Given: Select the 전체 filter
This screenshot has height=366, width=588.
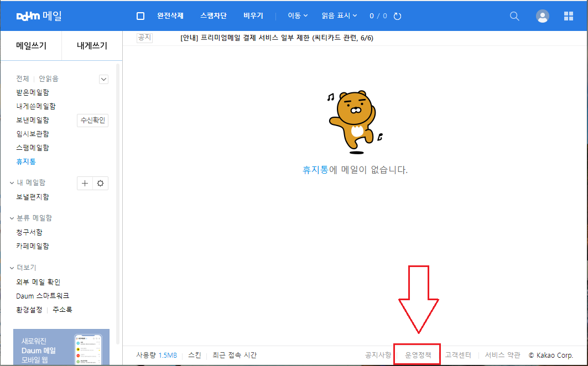Looking at the screenshot, I should coord(23,79).
